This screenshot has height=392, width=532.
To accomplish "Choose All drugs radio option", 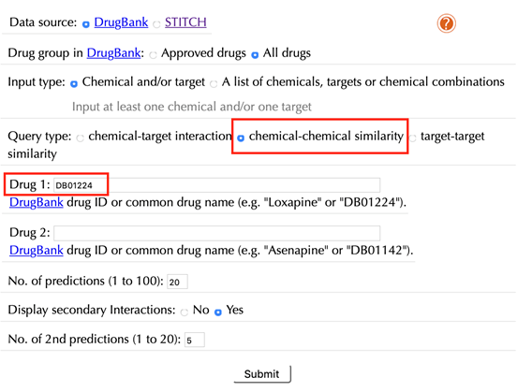I will tap(255, 54).
